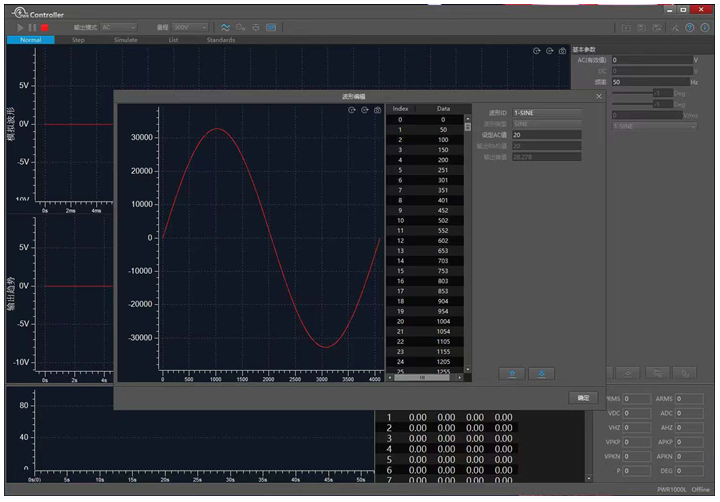Click the waveform ID field showing 1-SINE

[547, 113]
